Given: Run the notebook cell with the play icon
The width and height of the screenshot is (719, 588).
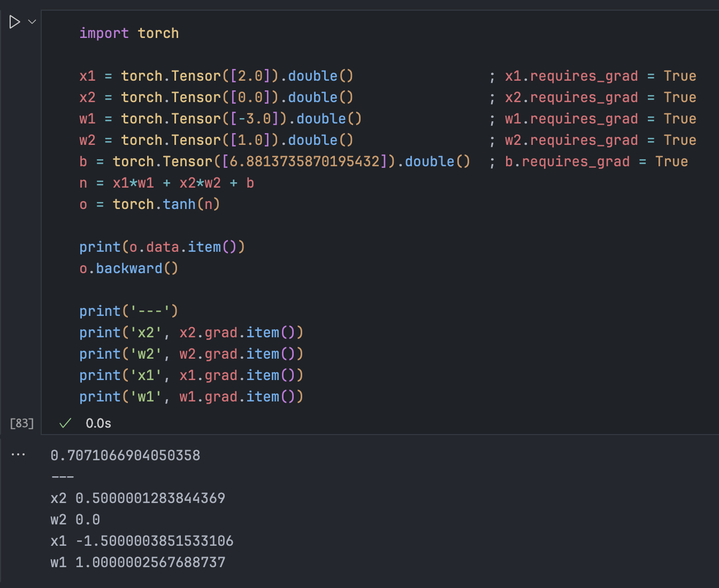Looking at the screenshot, I should [14, 22].
